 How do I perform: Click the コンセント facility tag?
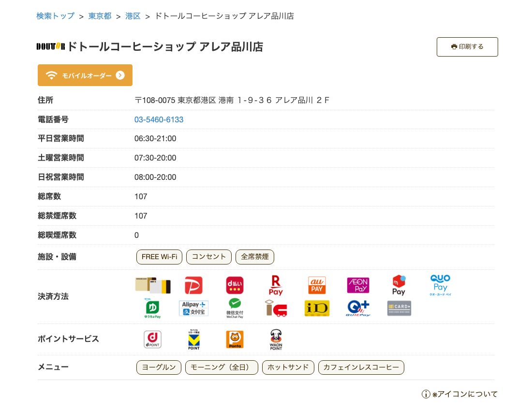click(x=208, y=257)
